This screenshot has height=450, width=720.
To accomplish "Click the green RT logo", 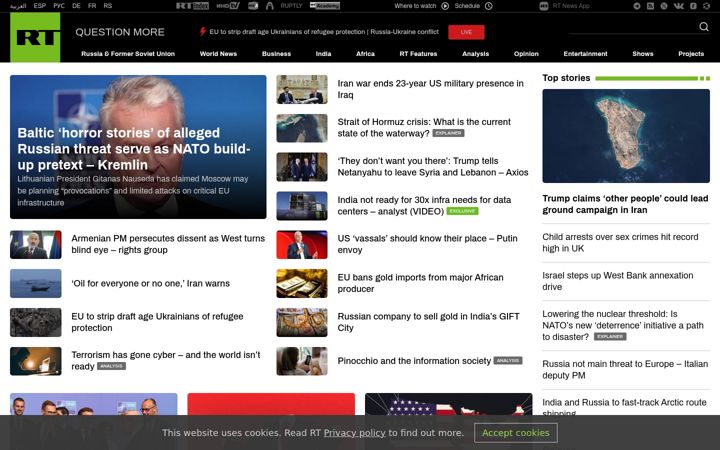I will pyautogui.click(x=35, y=37).
